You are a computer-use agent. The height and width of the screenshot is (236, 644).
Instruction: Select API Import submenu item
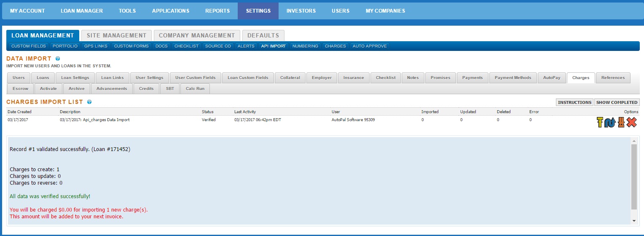click(273, 46)
